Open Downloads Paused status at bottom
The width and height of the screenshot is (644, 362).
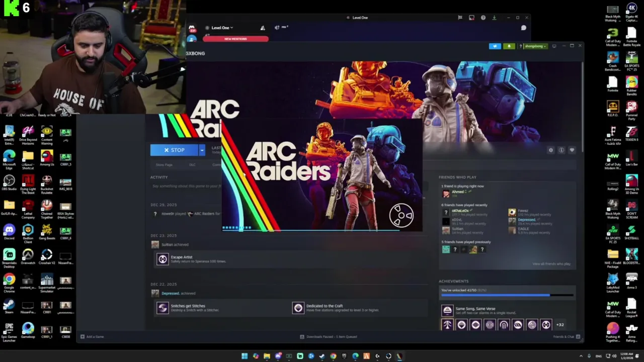[x=329, y=337]
